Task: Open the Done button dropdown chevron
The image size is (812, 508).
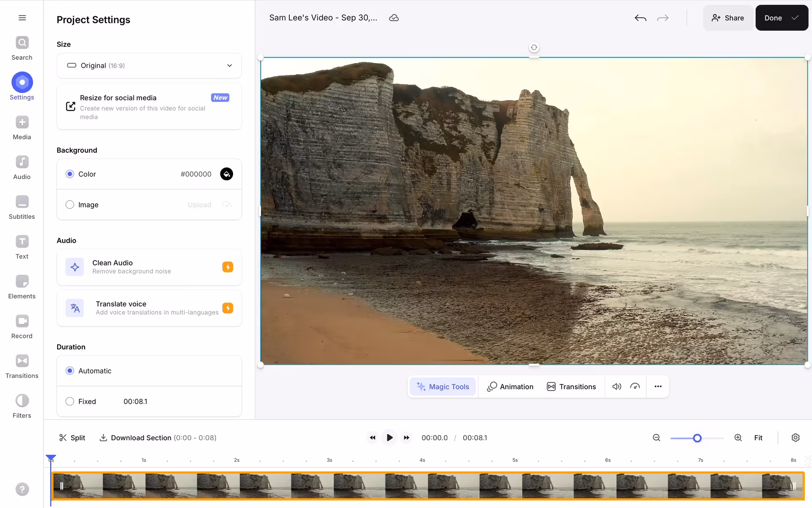Action: click(x=795, y=18)
